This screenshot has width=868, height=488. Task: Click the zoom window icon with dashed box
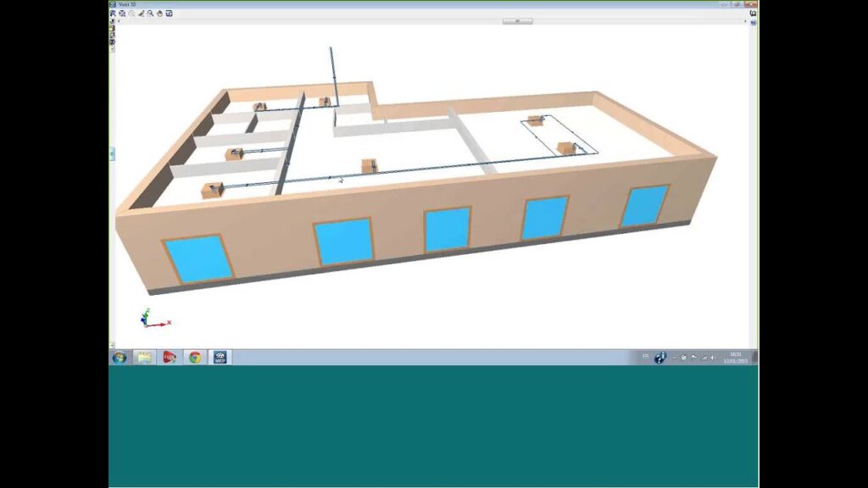(122, 14)
